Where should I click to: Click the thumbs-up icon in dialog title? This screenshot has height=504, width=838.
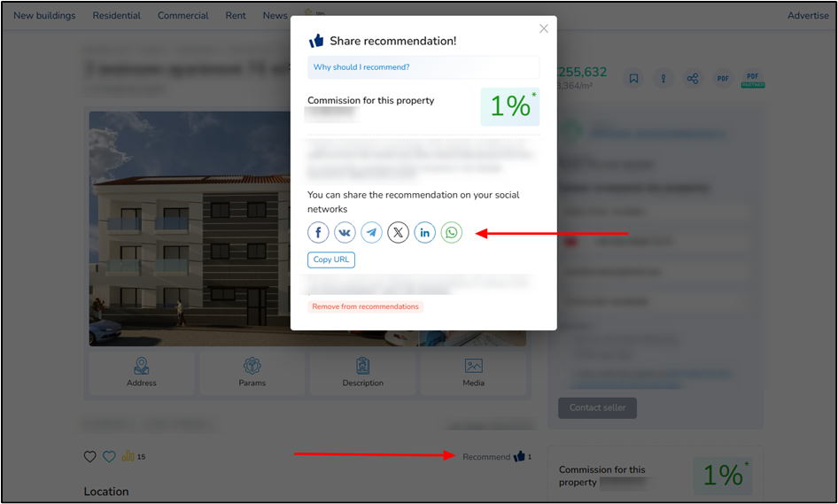316,41
